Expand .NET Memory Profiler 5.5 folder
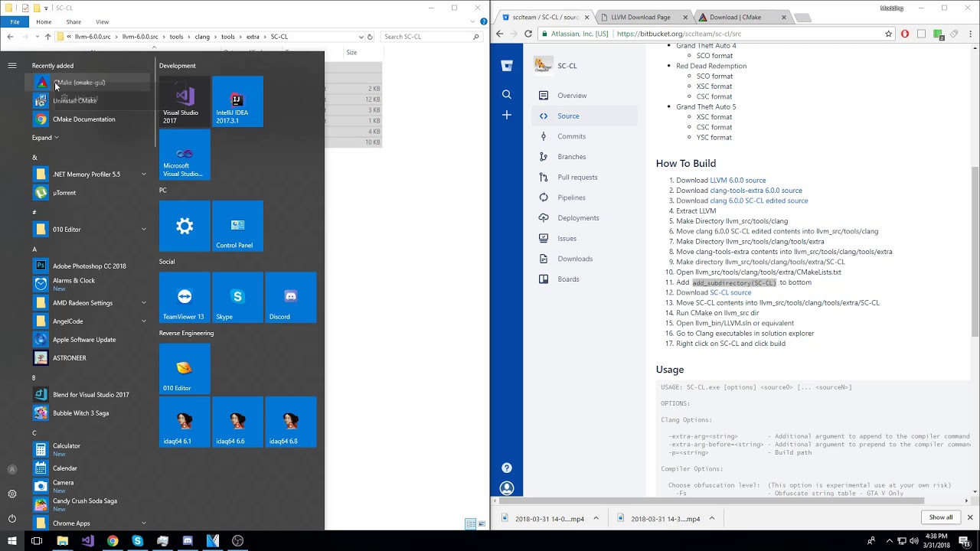This screenshot has height=551, width=980. [x=90, y=174]
